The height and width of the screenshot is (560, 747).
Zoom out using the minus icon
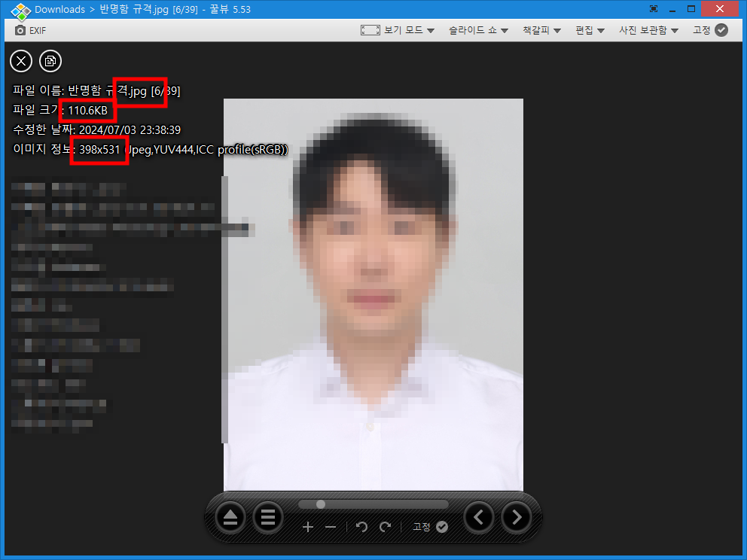click(x=331, y=527)
